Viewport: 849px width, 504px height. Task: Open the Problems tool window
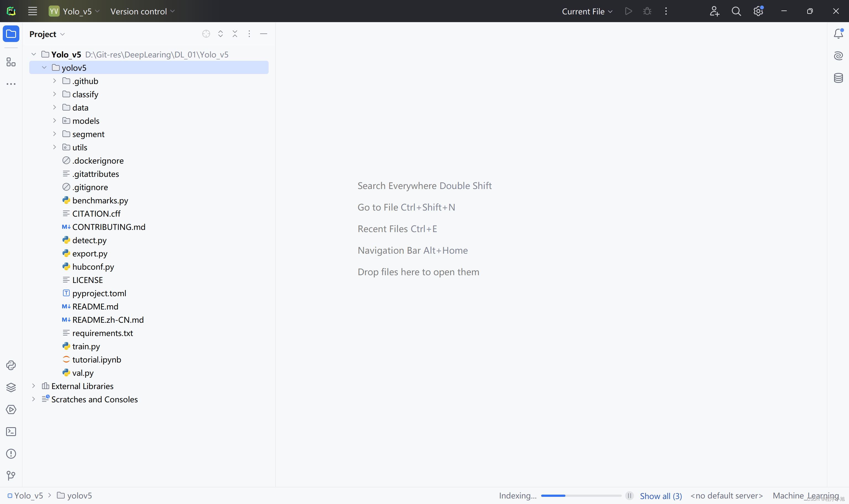pos(11,454)
